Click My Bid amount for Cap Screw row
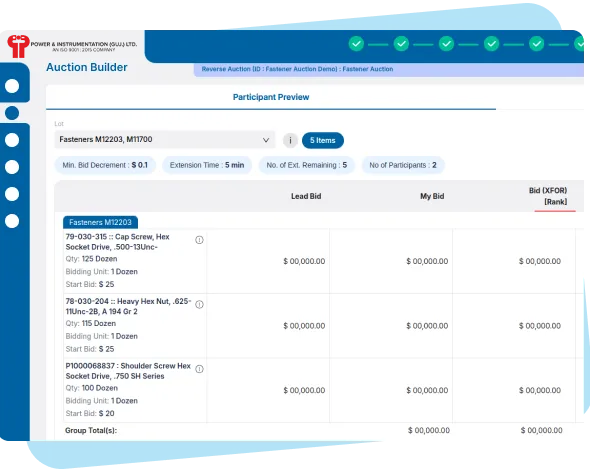 point(427,261)
